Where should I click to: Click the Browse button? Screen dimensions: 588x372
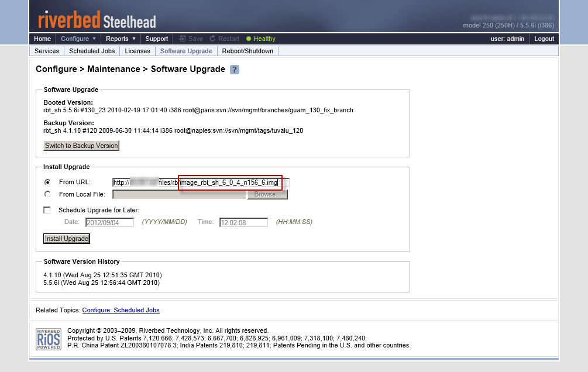[267, 194]
